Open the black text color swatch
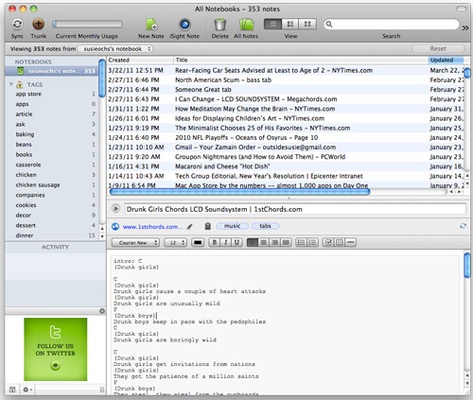The image size is (473, 400). (197, 243)
